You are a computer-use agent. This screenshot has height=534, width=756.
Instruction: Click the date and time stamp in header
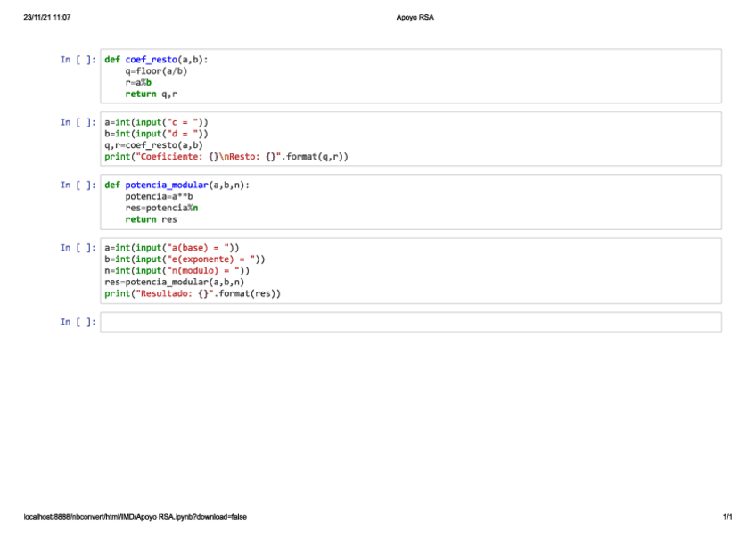(x=47, y=18)
